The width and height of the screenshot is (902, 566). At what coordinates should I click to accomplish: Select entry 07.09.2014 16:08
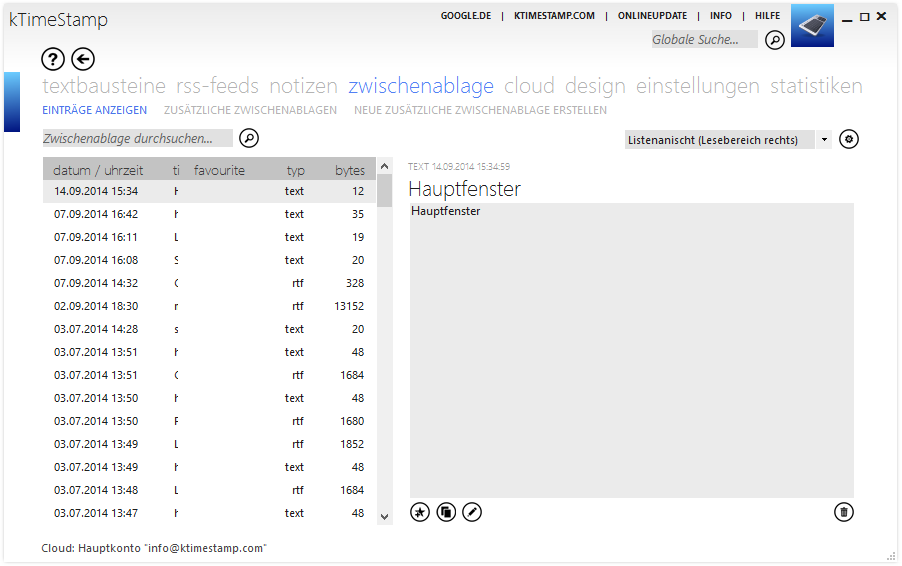point(209,260)
